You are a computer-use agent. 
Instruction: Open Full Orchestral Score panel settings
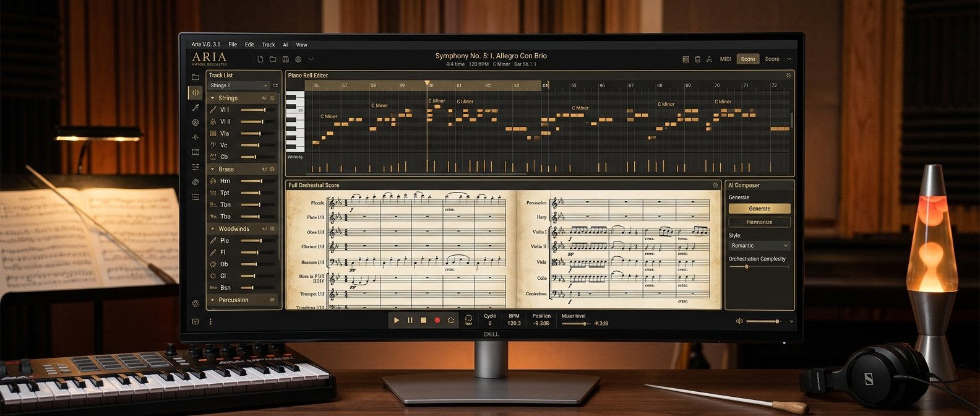tap(715, 185)
